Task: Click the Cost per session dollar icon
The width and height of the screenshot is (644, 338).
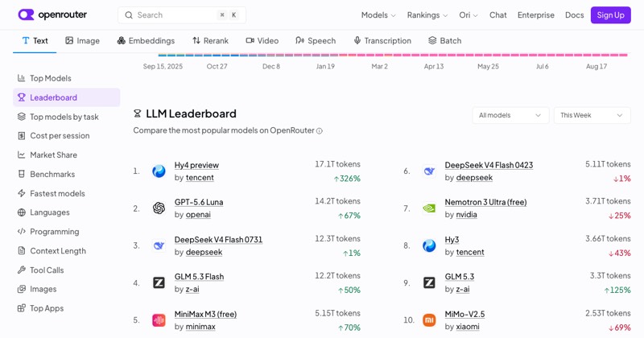Action: pos(22,135)
